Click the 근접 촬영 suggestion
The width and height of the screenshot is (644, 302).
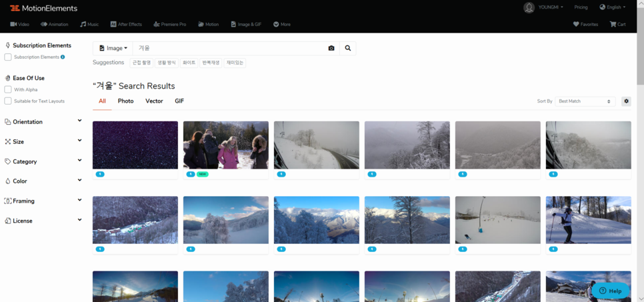pyautogui.click(x=142, y=63)
